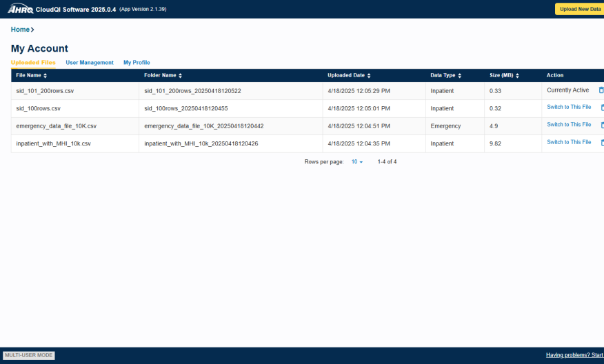
Task: Switch to the User Management tab
Action: coord(90,63)
